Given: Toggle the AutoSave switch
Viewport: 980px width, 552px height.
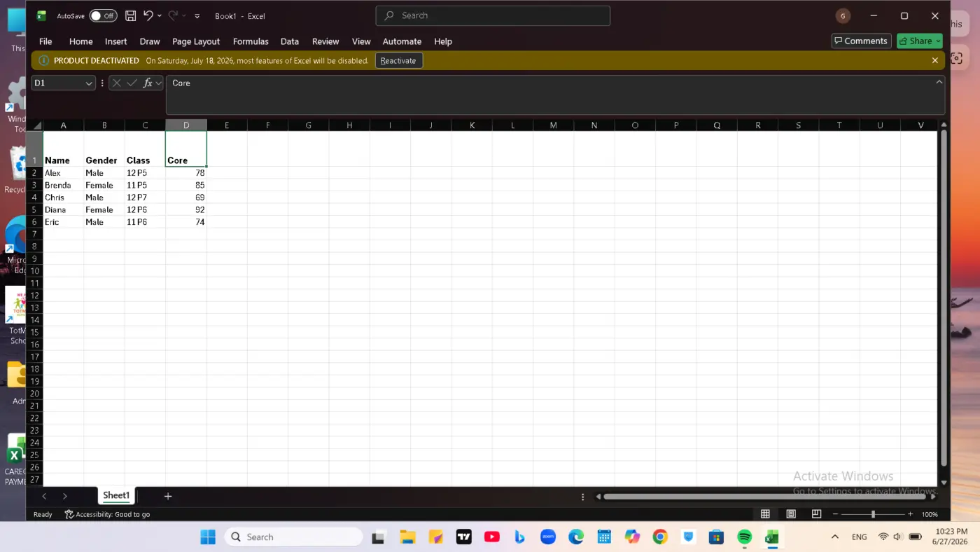Looking at the screenshot, I should (x=104, y=15).
